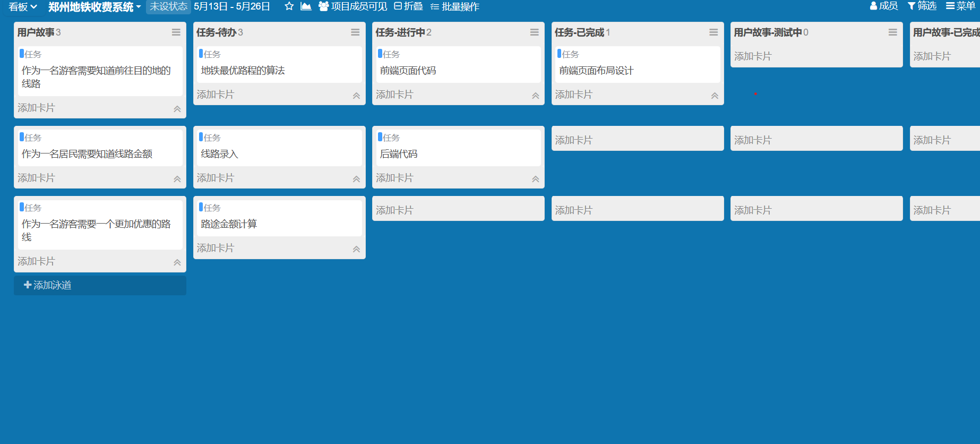Click 添加卡片 under 地铁最优路程的算法

pos(215,95)
